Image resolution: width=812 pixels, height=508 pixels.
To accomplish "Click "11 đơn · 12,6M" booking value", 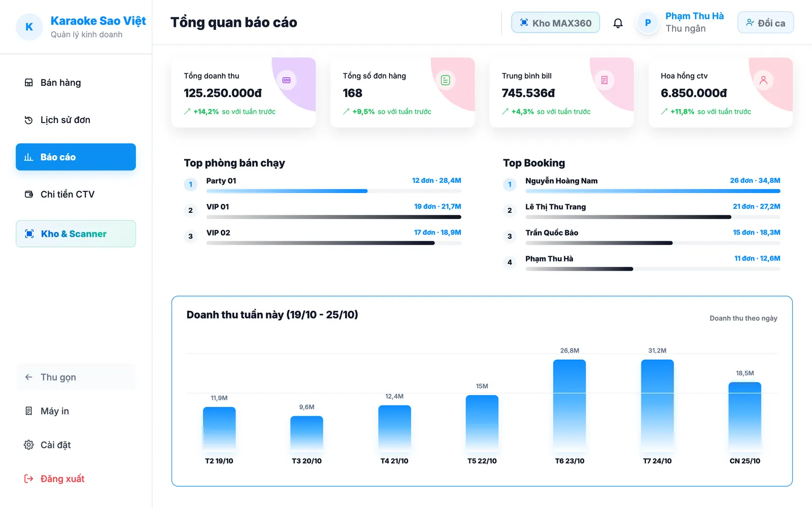I will click(757, 259).
